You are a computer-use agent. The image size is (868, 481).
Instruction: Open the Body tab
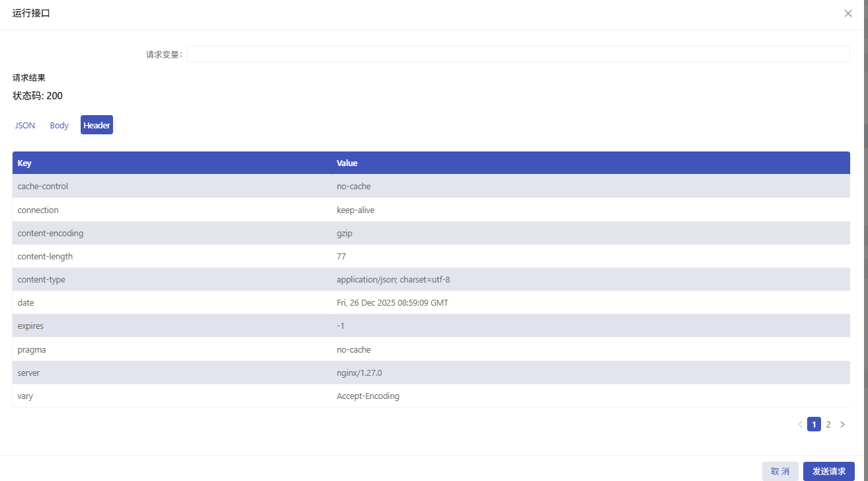point(59,125)
